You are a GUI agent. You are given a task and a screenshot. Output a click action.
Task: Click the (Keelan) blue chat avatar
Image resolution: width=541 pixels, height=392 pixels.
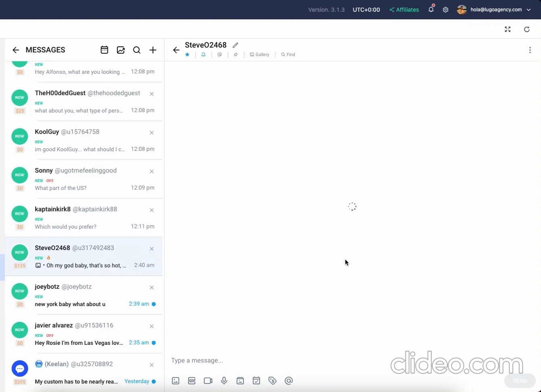(x=20, y=369)
